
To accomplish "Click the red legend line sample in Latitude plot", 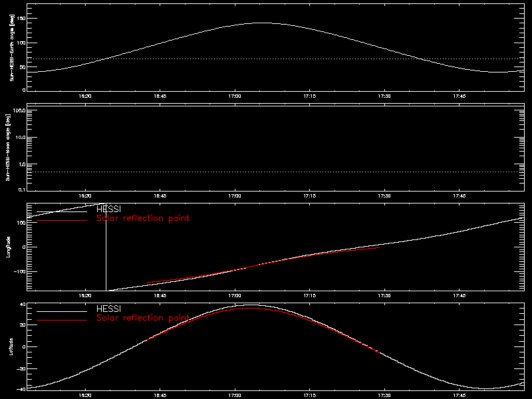I will (x=62, y=321).
